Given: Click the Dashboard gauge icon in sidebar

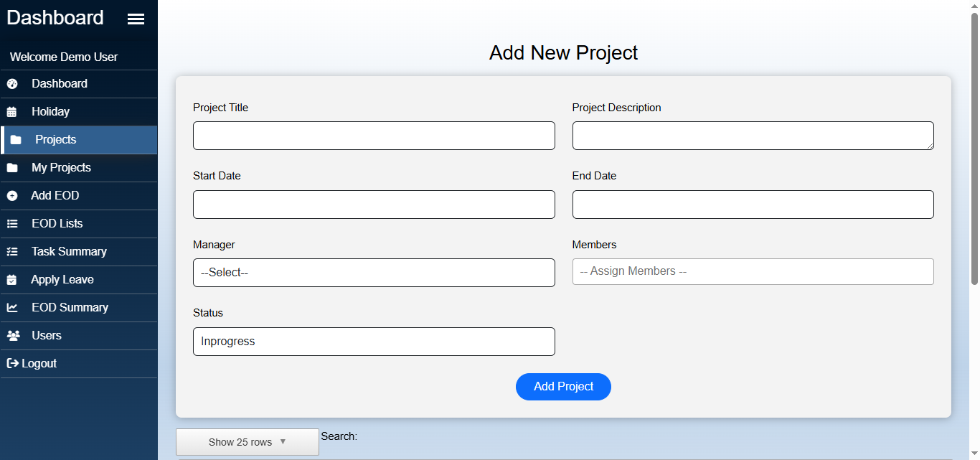Looking at the screenshot, I should [12, 84].
